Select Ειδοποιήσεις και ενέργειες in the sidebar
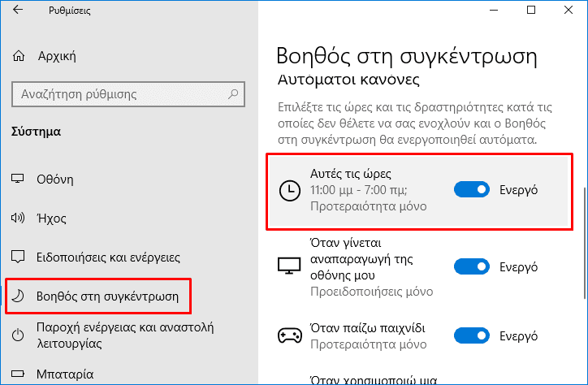Screen dimensions: 588x385 (x=107, y=257)
